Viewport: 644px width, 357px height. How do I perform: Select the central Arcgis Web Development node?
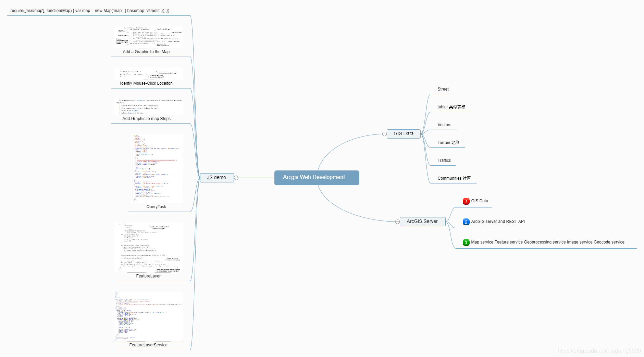[x=317, y=178]
